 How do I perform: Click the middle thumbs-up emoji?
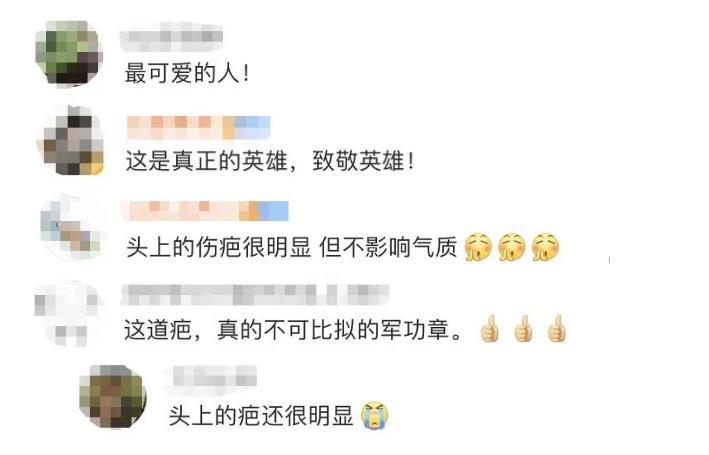(523, 328)
